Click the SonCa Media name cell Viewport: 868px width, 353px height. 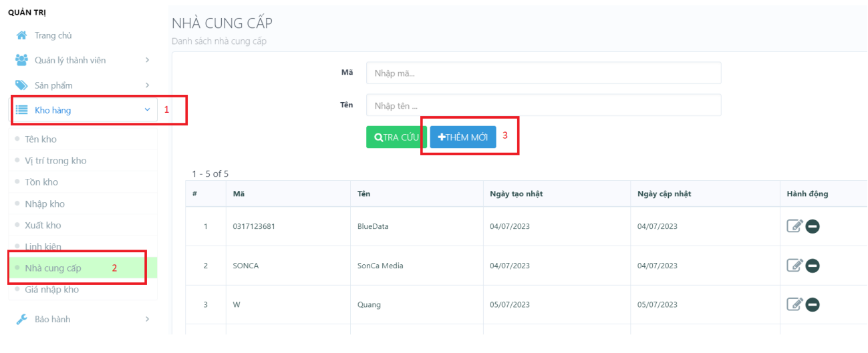[380, 266]
